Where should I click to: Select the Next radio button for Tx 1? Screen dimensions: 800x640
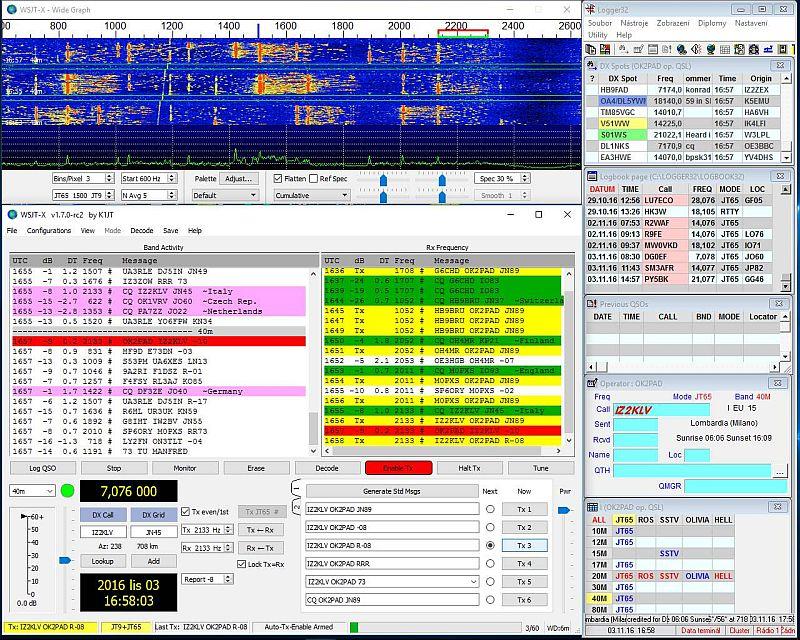[490, 509]
